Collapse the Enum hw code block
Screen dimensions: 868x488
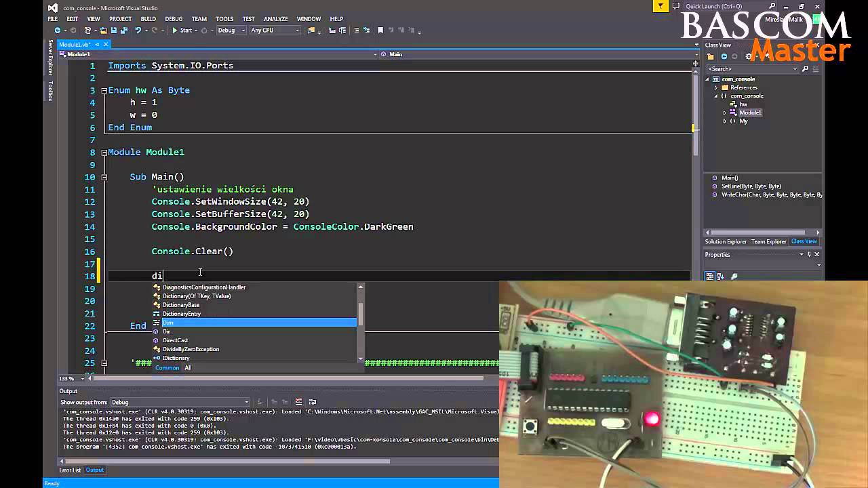[104, 90]
